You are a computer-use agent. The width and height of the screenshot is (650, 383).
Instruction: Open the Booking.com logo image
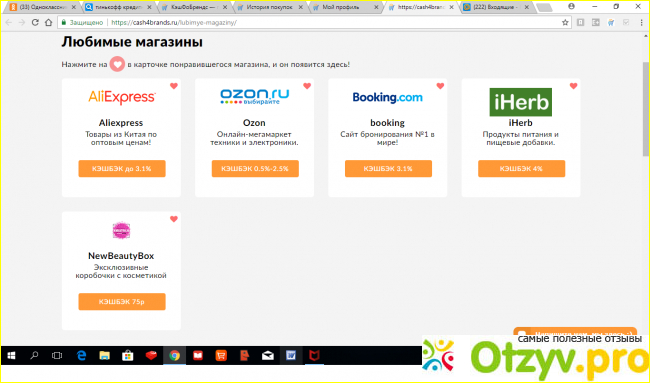387,97
